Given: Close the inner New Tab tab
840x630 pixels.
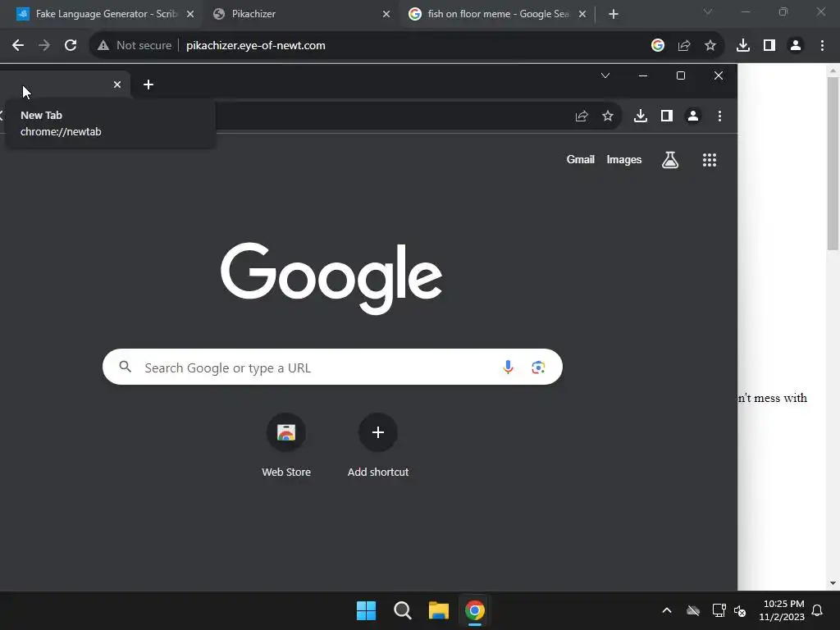Looking at the screenshot, I should [117, 84].
